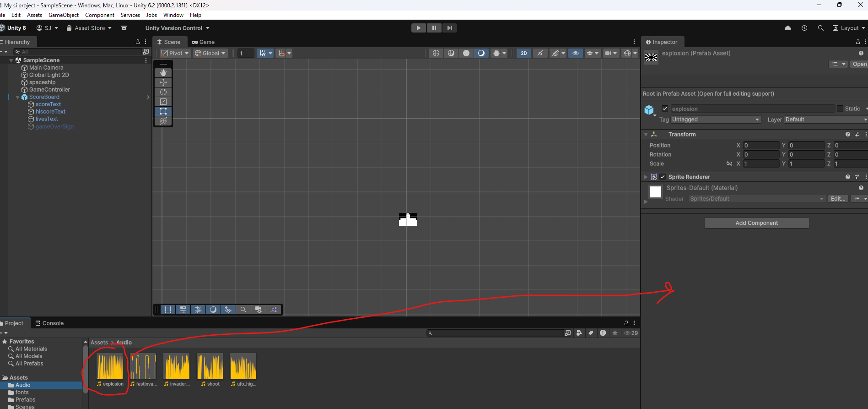Click the Sprites-Default material white swatch
This screenshot has width=868, height=409.
coord(655,192)
